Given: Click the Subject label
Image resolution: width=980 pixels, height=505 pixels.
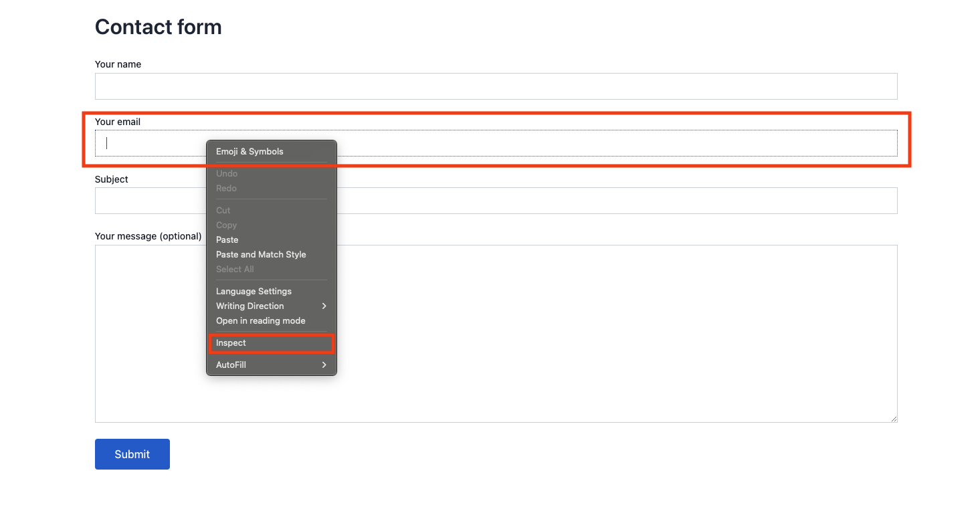Looking at the screenshot, I should [112, 179].
